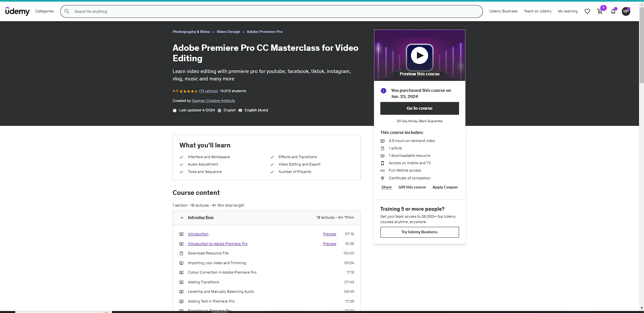Click Effects and Transitions item

point(298,157)
